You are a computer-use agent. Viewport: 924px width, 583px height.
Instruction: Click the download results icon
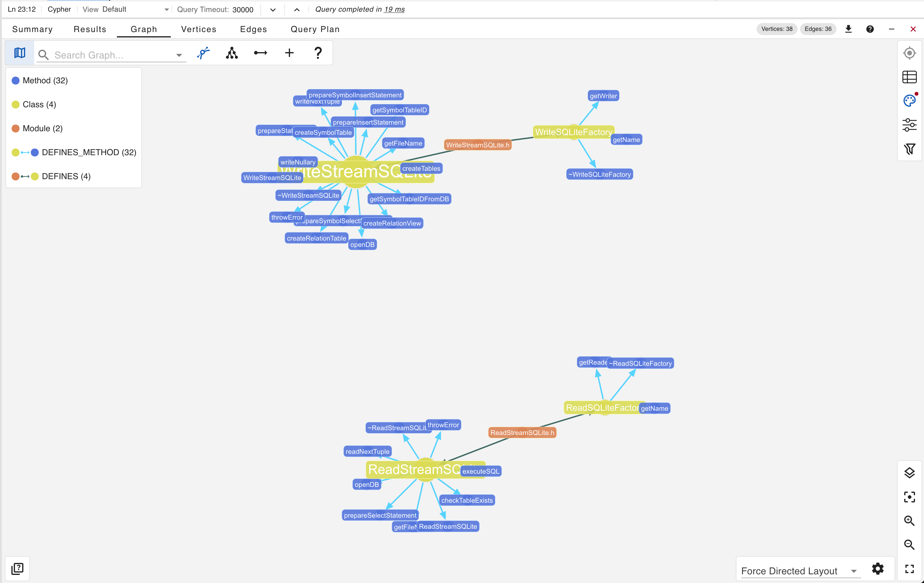point(848,29)
